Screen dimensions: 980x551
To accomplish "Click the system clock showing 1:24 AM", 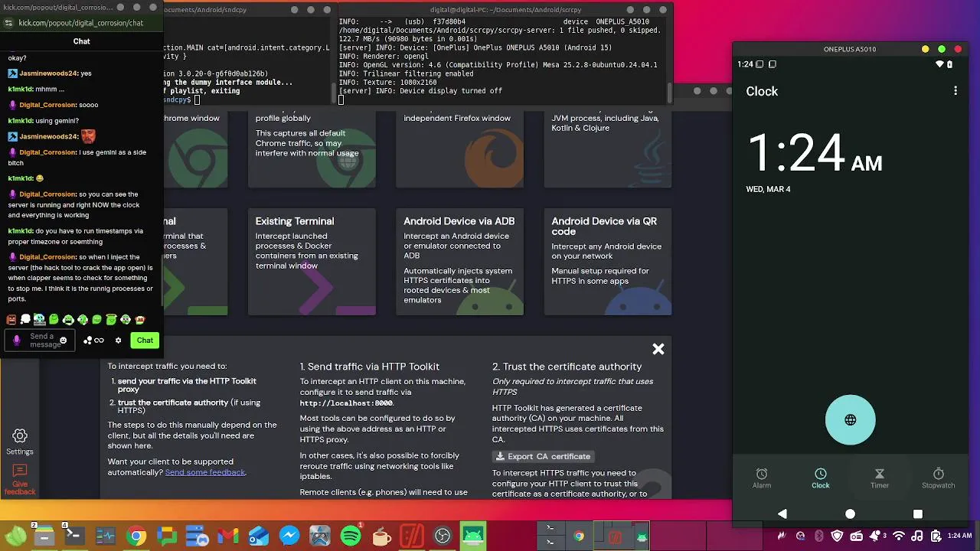I will point(959,536).
